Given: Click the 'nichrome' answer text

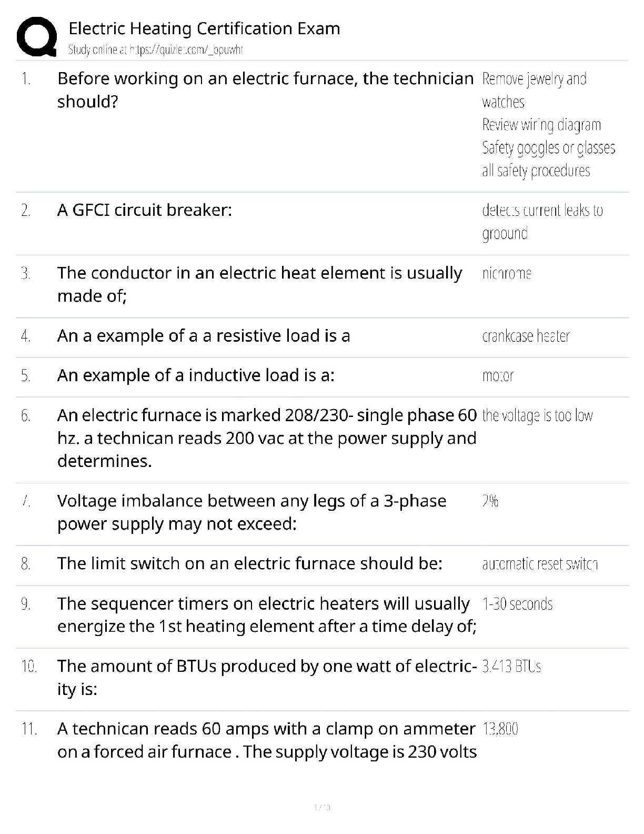Looking at the screenshot, I should point(507,273).
